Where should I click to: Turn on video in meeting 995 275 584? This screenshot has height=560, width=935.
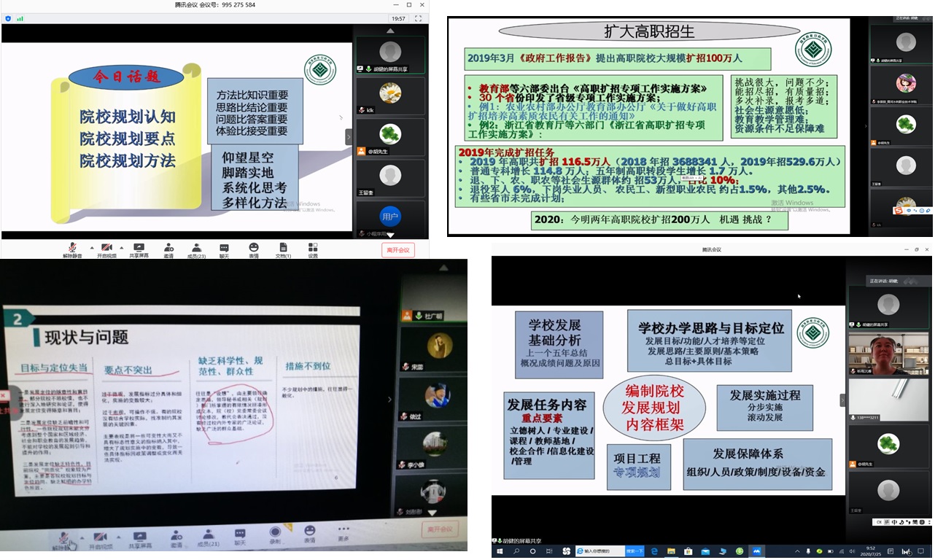tap(106, 249)
